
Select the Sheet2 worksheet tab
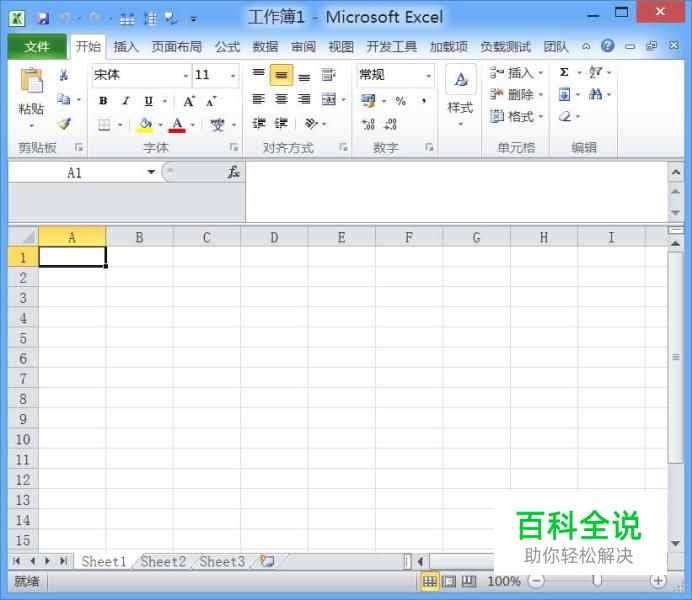pos(163,561)
